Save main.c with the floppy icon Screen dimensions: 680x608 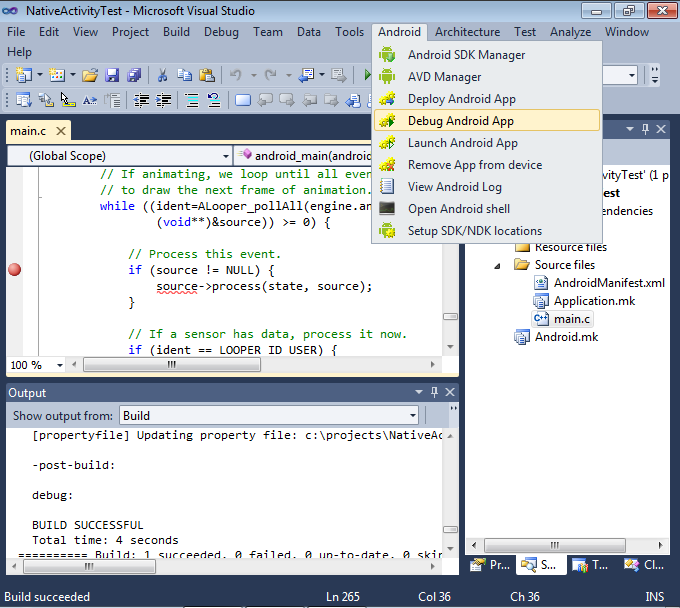pyautogui.click(x=112, y=75)
